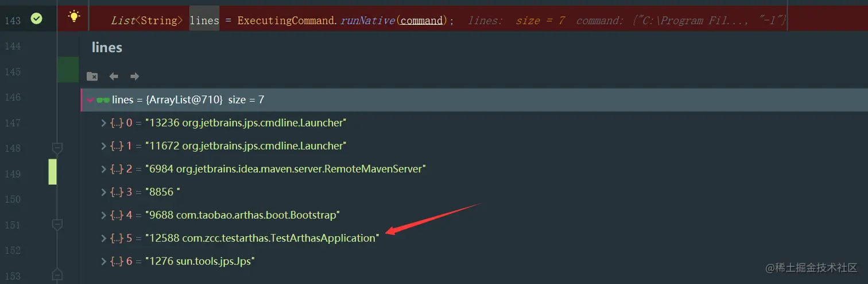Expand element 0 with PID 13236
The height and width of the screenshot is (284, 868).
coord(103,123)
